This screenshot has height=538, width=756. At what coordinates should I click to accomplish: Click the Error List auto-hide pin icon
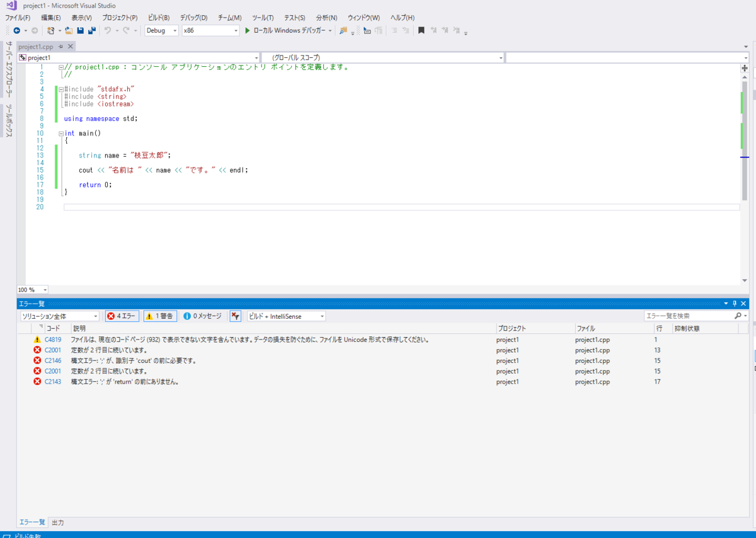point(735,304)
